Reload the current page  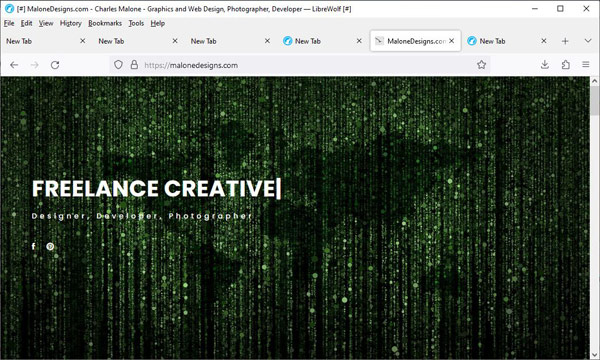click(55, 65)
